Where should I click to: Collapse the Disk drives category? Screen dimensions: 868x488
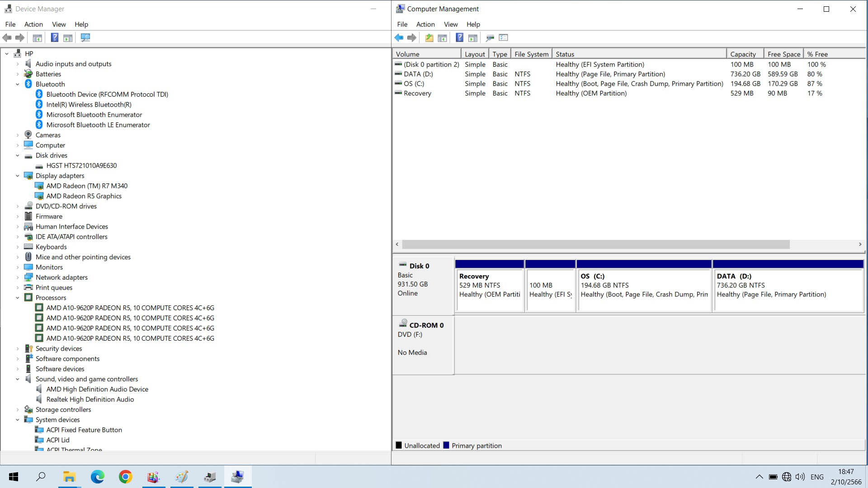coord(18,155)
